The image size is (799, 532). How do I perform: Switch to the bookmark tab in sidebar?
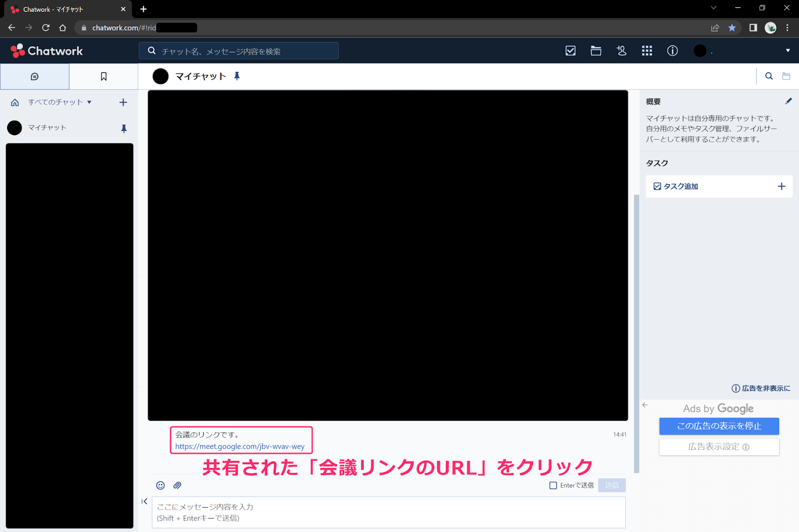pos(103,76)
